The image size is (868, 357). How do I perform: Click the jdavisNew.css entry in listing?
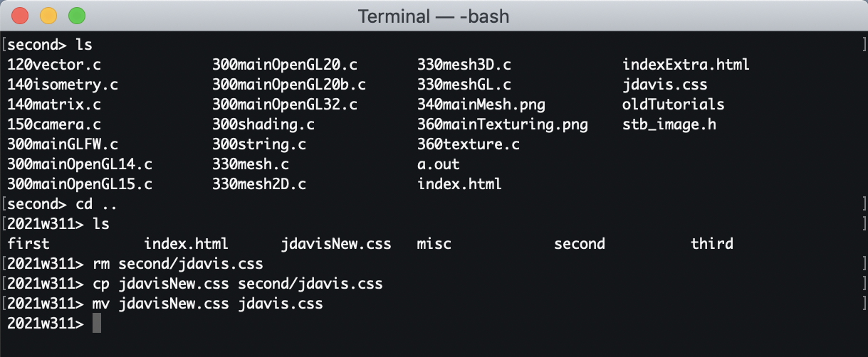tap(336, 244)
